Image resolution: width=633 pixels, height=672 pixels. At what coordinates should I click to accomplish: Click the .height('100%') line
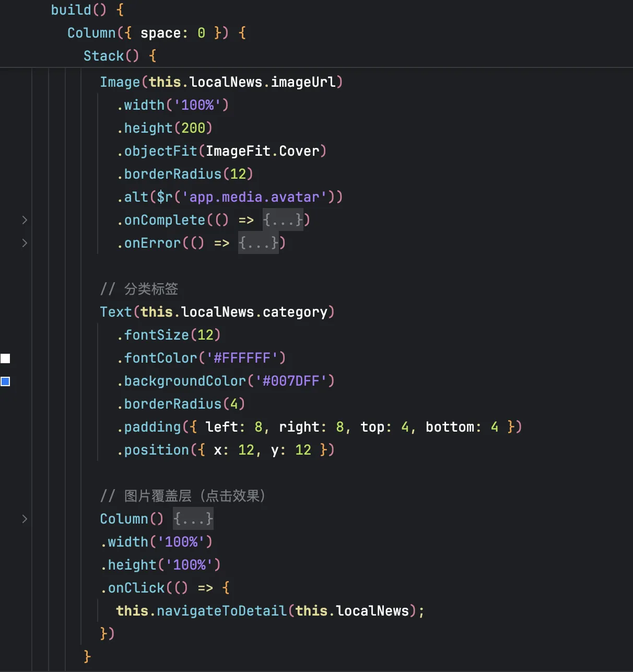click(x=160, y=565)
